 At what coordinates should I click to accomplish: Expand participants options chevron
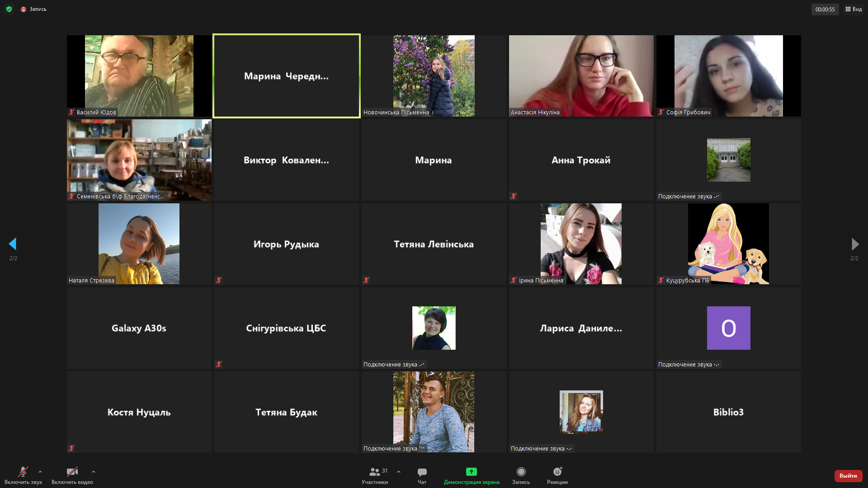pyautogui.click(x=399, y=472)
